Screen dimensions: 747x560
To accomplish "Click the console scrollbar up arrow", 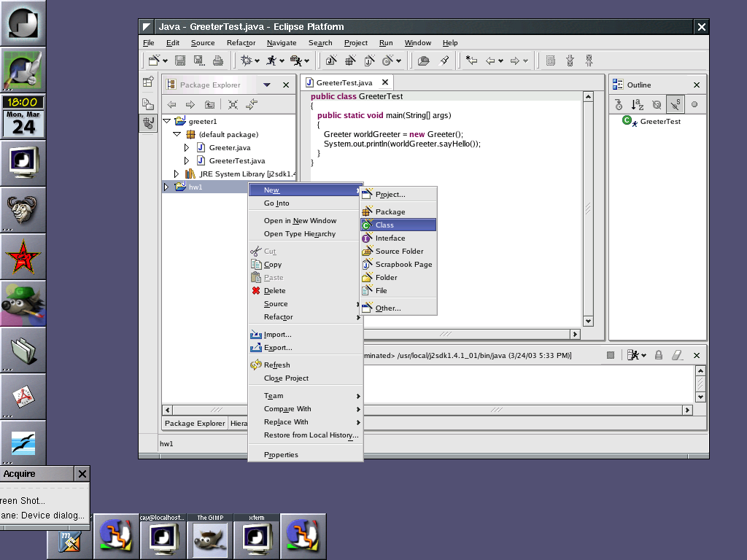I will 700,370.
